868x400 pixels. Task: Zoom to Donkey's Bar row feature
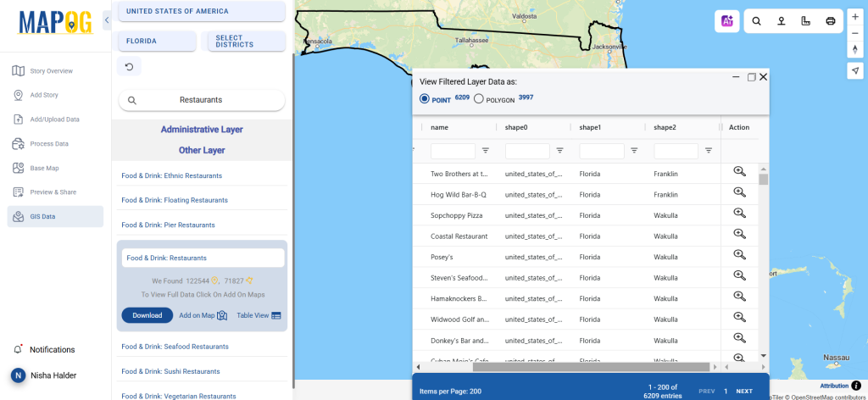click(739, 337)
